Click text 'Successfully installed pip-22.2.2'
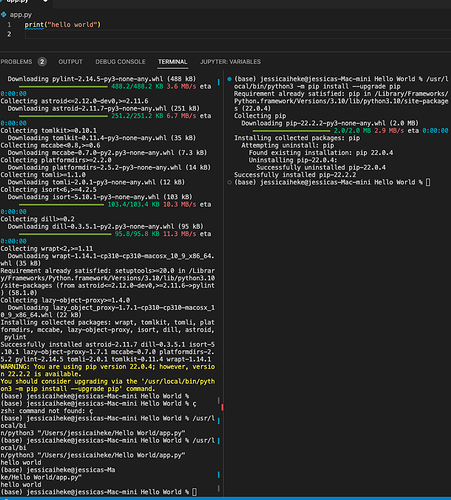 click(x=295, y=175)
